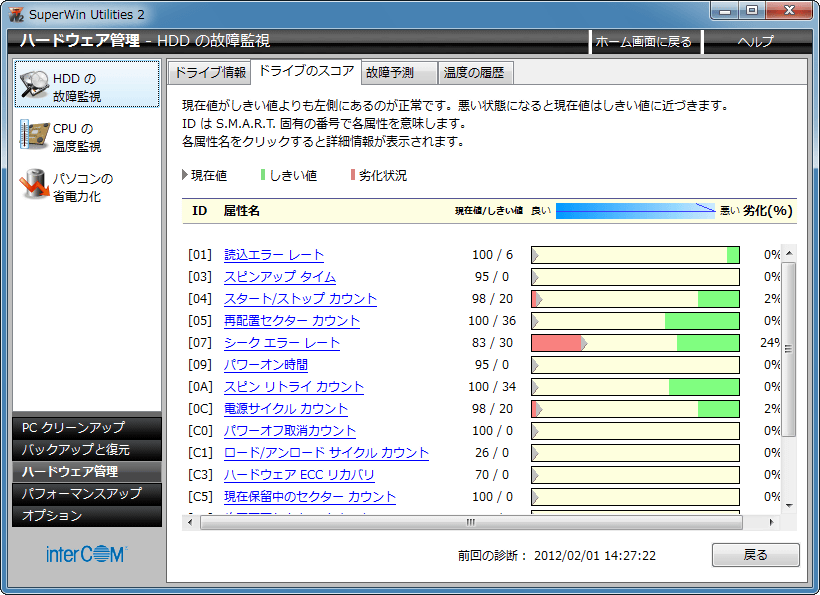
Task: Click the 劣化状況 legend label
Action: 383,175
